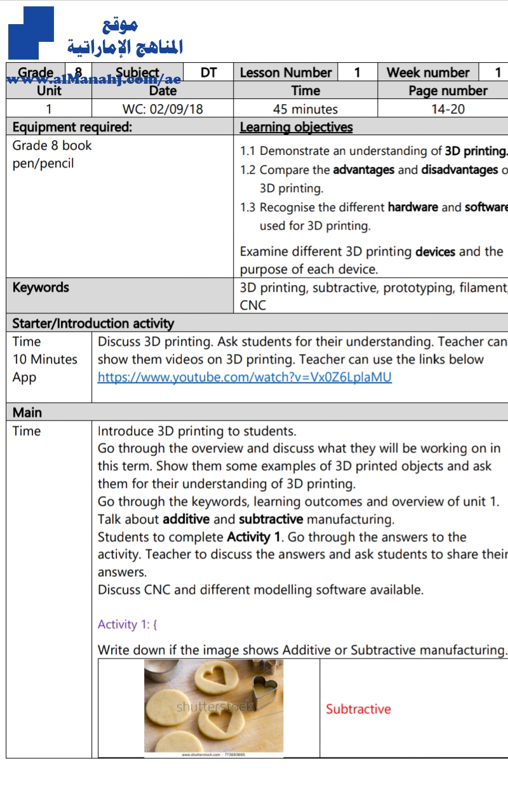Click the 'Grade 8 book' text
The width and height of the screenshot is (508, 812).
[x=52, y=145]
